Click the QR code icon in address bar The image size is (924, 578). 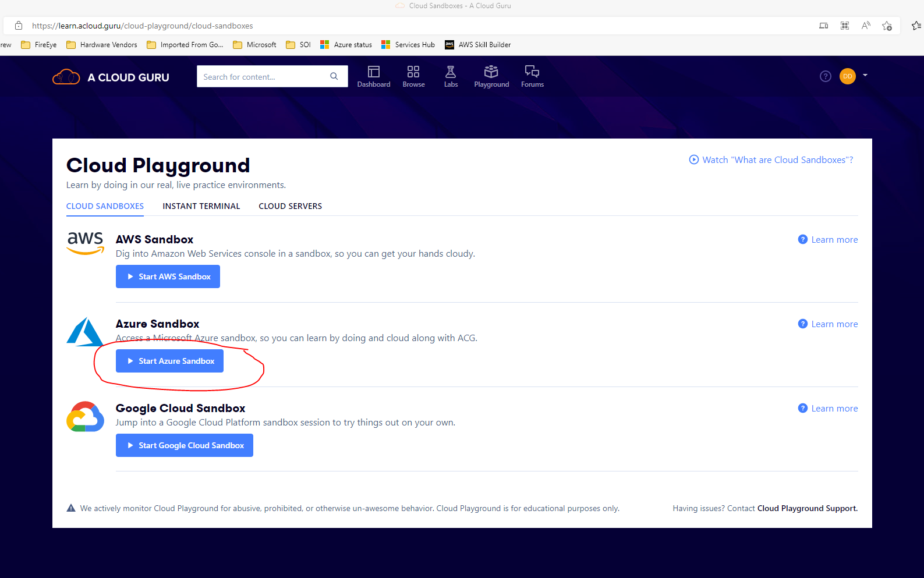point(845,26)
